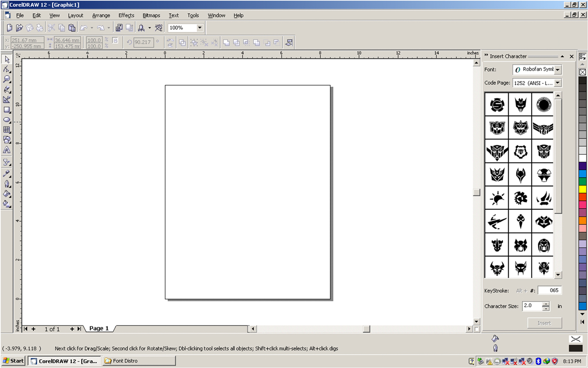Select the Freehand tool
Viewport: 588px width, 368px height.
point(7,89)
